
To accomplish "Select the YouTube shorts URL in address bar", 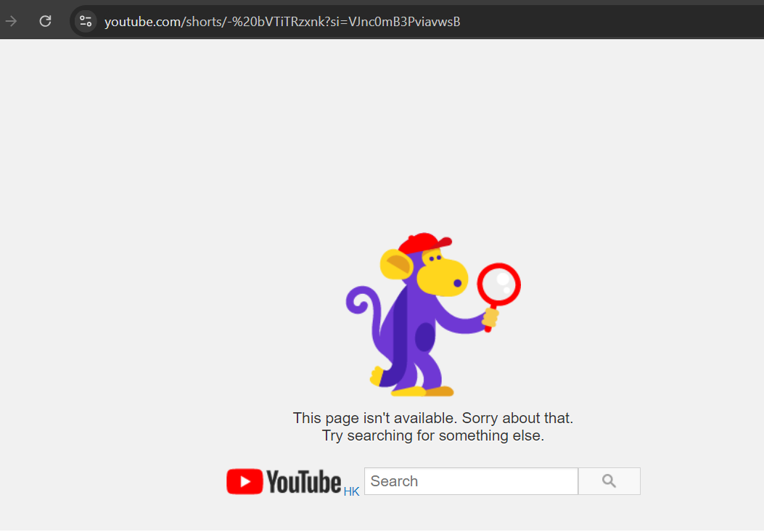I will (282, 22).
